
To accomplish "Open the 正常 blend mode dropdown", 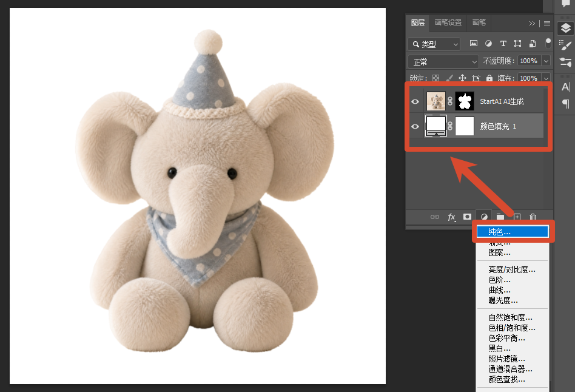I will click(x=443, y=62).
